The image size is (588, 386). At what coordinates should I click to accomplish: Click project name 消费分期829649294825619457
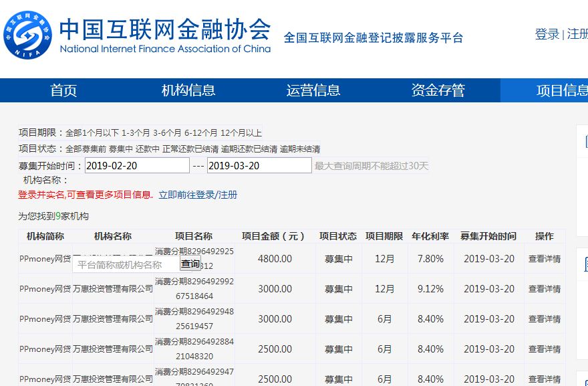coord(194,319)
